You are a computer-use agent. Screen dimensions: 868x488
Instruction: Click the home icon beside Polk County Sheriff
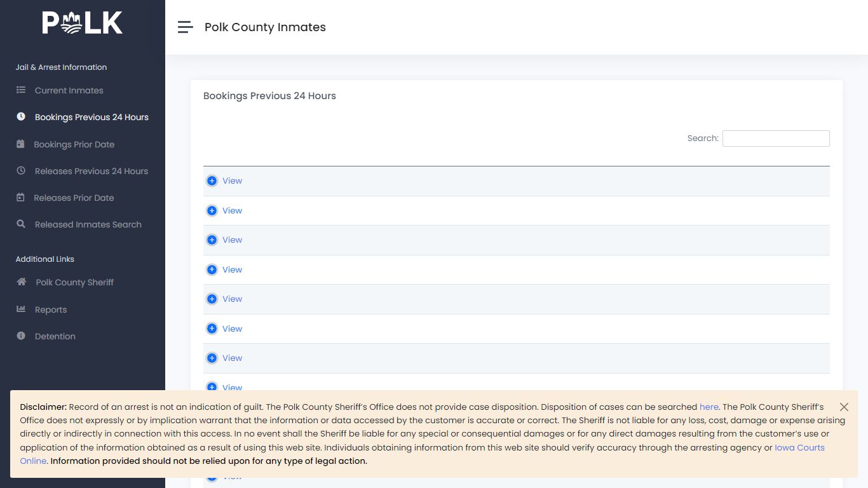[x=22, y=282]
